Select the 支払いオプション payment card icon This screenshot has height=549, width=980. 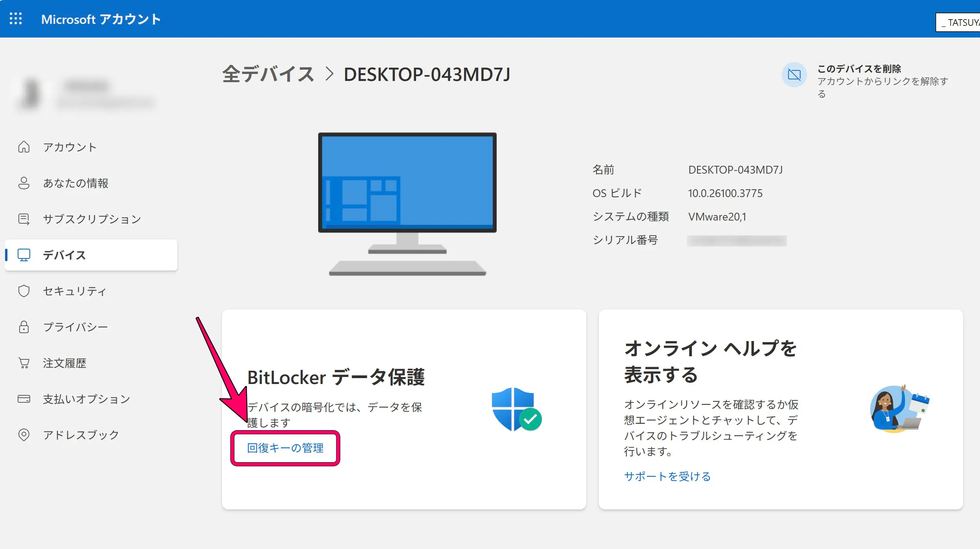(24, 399)
